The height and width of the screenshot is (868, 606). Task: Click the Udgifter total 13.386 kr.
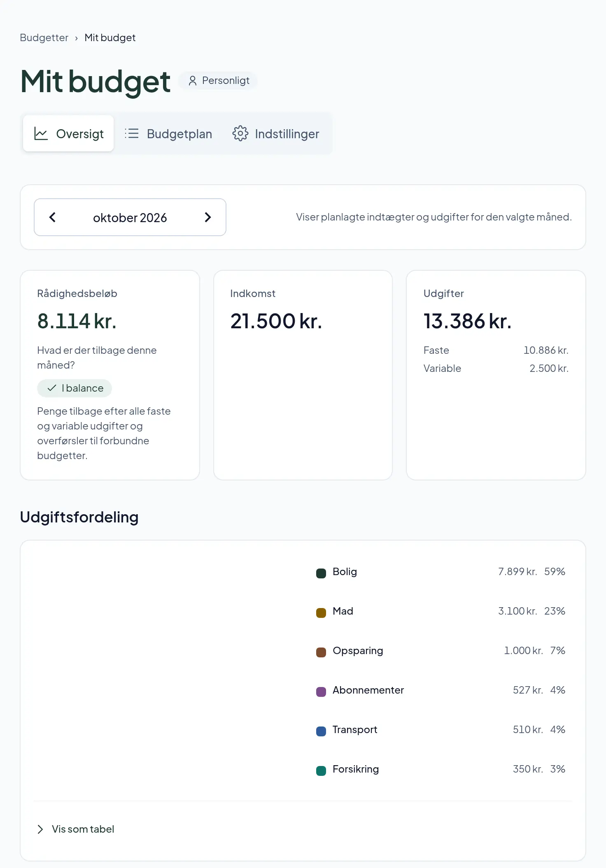[468, 321]
